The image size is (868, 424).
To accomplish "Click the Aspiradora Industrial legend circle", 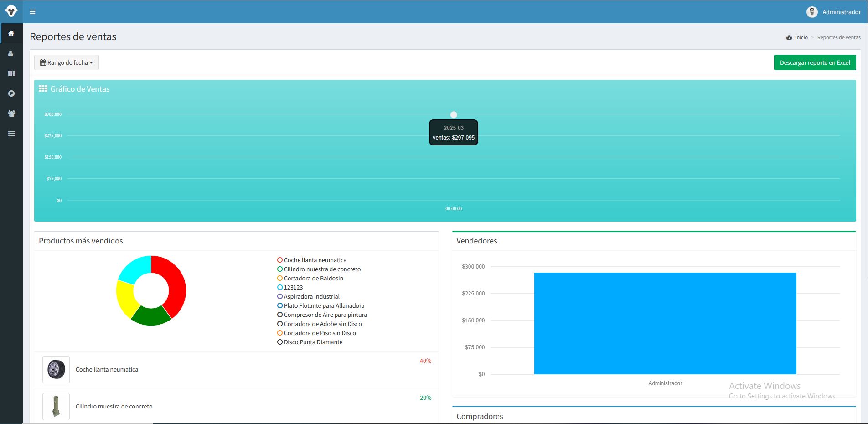I will click(280, 296).
